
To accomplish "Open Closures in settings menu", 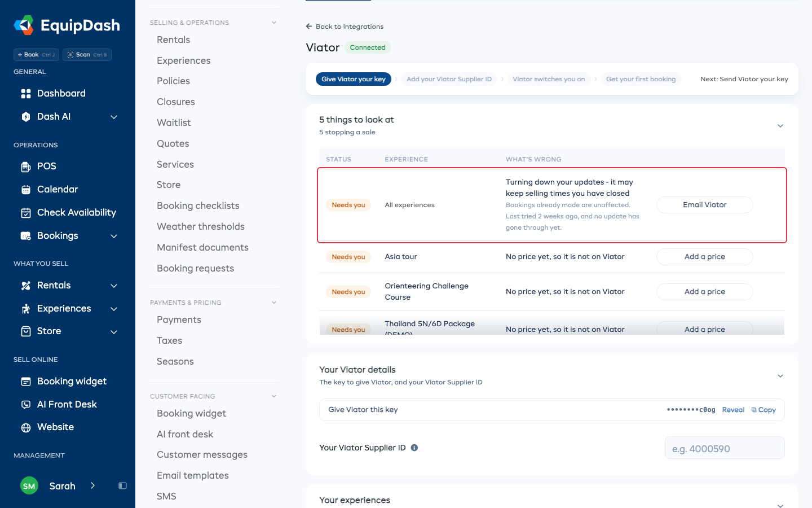I will coord(176,102).
